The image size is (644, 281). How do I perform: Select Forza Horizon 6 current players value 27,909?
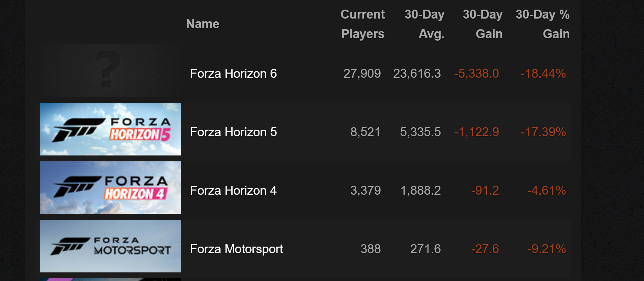pyautogui.click(x=362, y=74)
